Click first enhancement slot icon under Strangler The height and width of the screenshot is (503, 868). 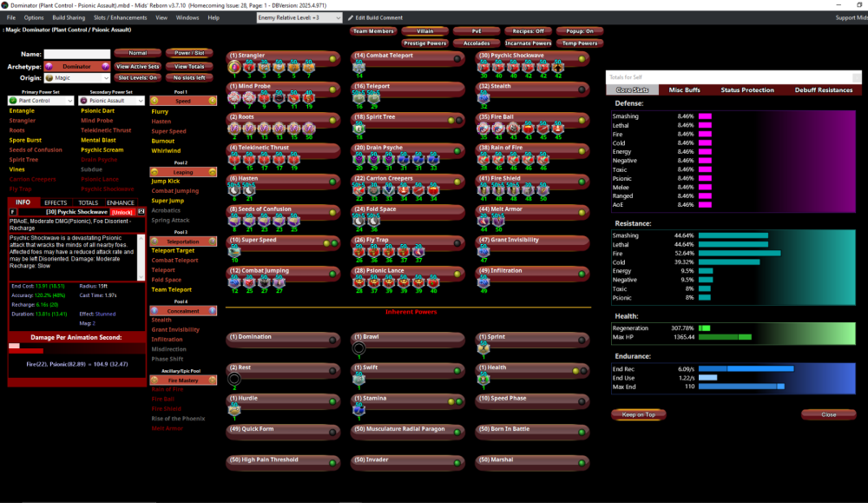coord(234,67)
